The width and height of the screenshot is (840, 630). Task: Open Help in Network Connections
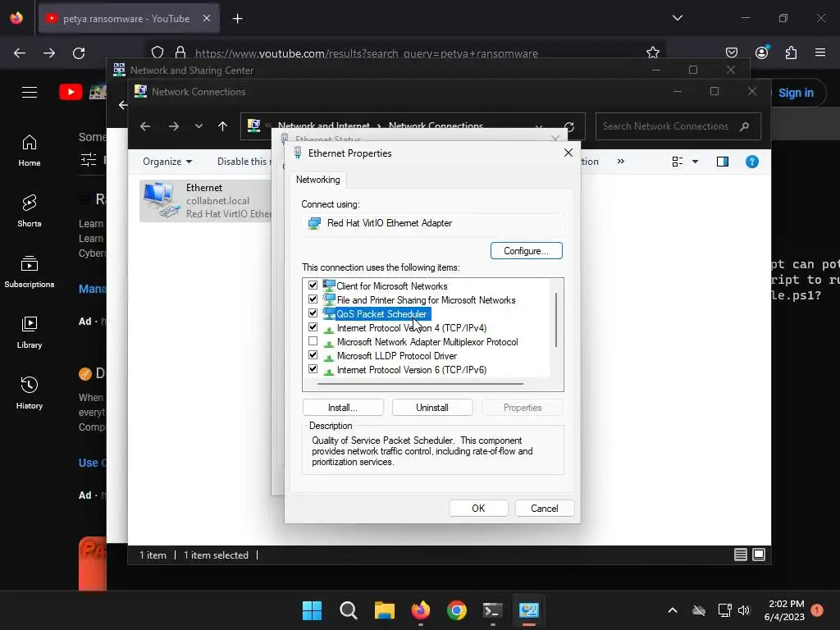[751, 162]
